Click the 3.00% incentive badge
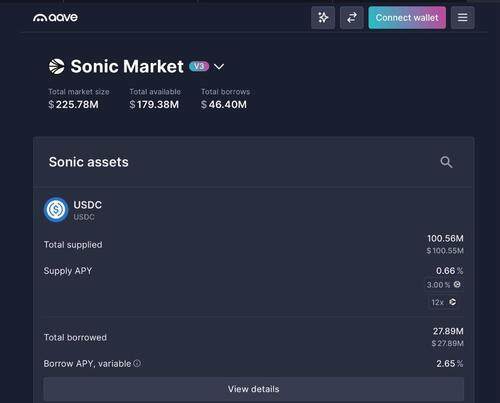Viewport: 500px width, 403px height. pos(443,285)
